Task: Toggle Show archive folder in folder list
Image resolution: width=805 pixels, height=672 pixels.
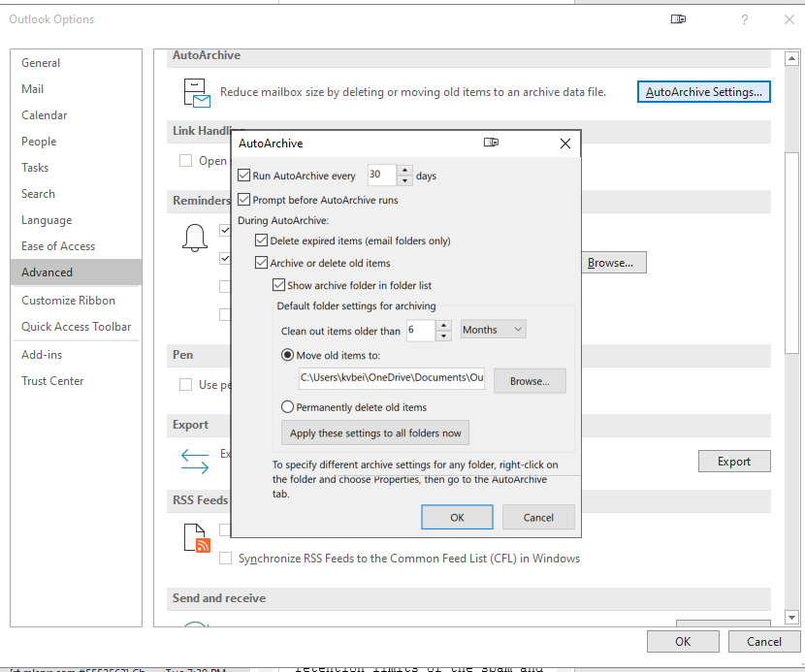Action: [278, 285]
